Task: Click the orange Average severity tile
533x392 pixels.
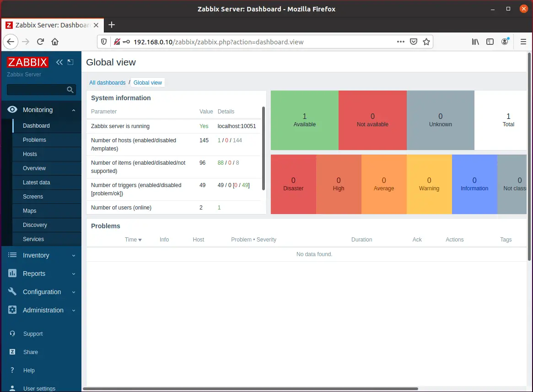Action: 384,184
